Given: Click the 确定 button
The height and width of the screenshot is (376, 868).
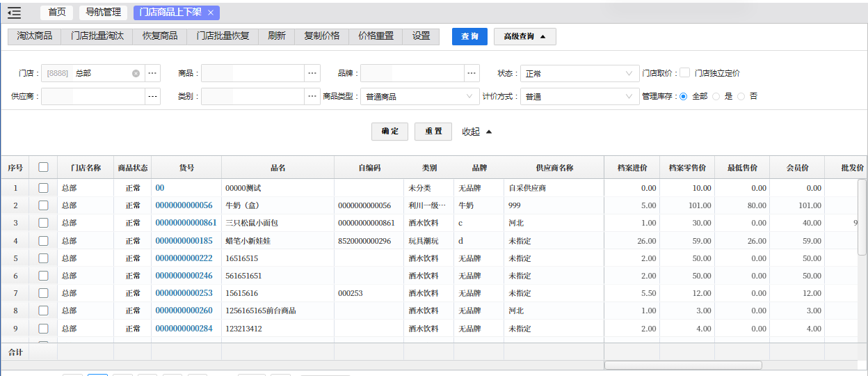Looking at the screenshot, I should (390, 132).
